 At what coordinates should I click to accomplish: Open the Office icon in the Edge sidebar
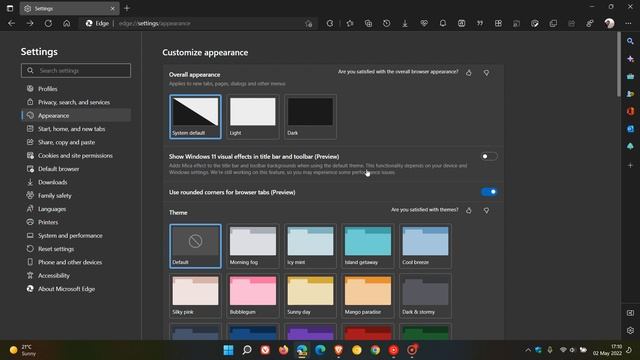[x=630, y=111]
